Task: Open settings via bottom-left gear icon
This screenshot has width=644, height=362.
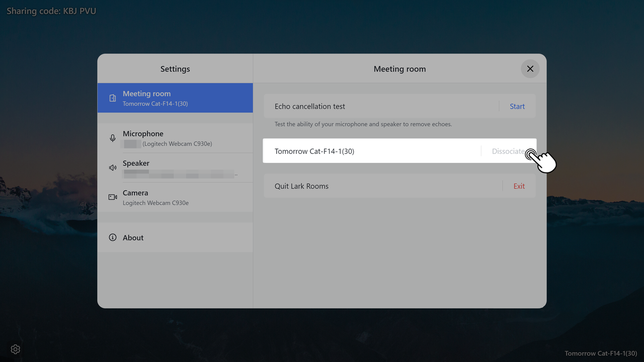Action: pyautogui.click(x=15, y=349)
